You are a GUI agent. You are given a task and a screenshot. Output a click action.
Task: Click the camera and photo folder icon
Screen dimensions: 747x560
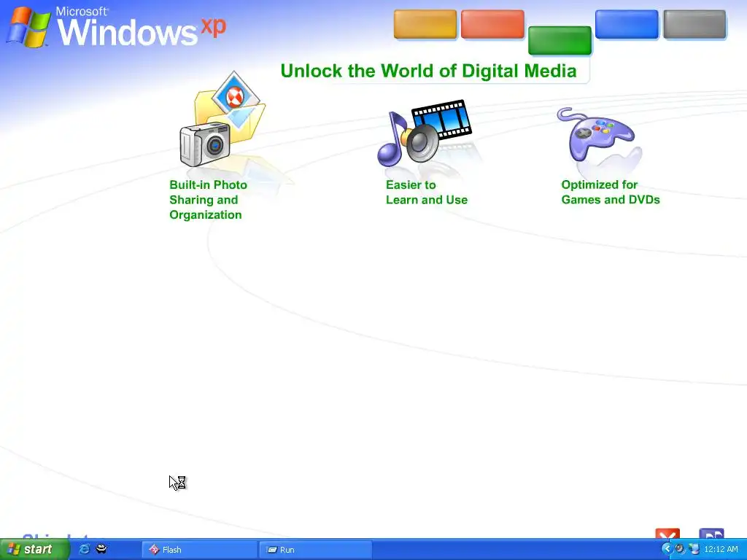click(222, 119)
